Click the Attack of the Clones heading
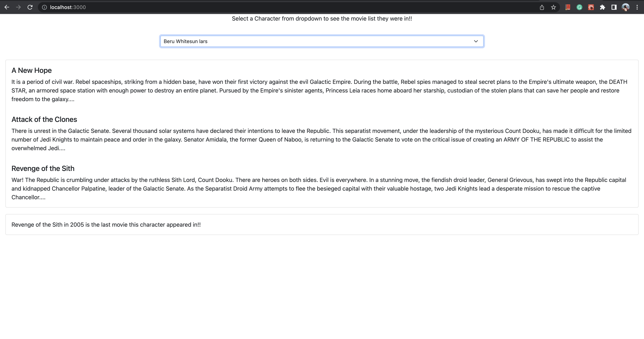The width and height of the screenshot is (644, 339). point(44,120)
